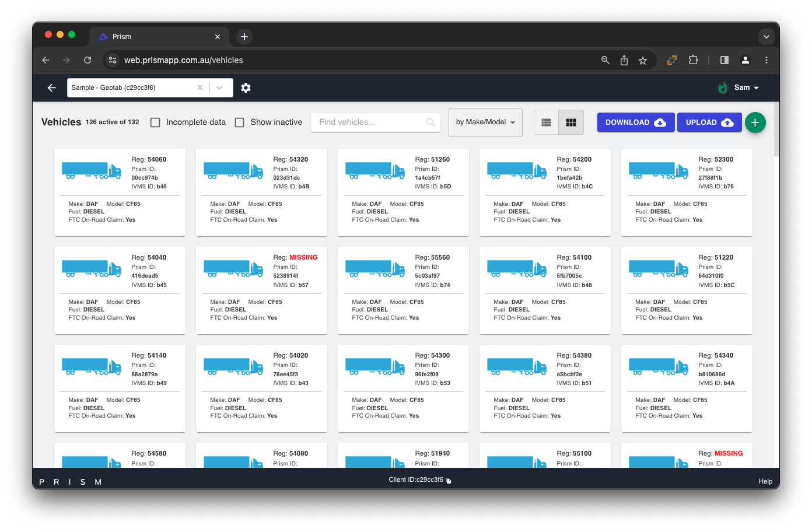Viewport: 812px width, 532px height.
Task: Open browser extensions puzzle icon
Action: tap(693, 60)
